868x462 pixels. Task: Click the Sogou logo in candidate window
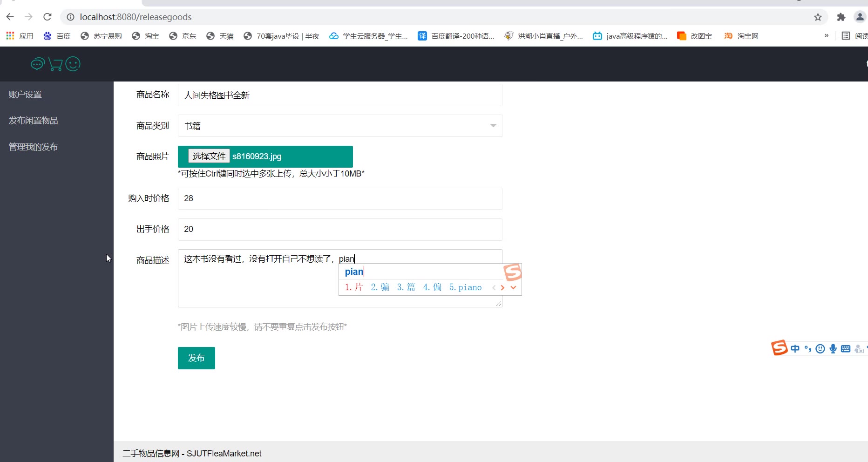[513, 272]
